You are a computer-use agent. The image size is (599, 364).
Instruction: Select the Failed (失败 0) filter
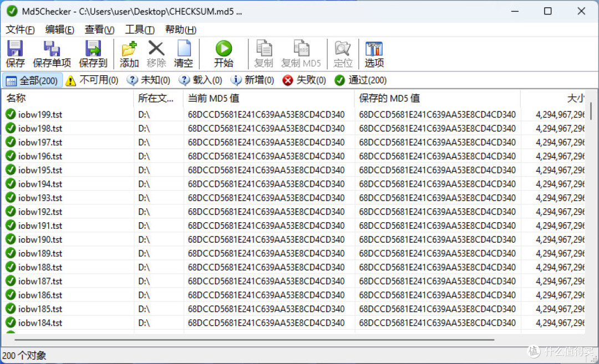pyautogui.click(x=304, y=80)
